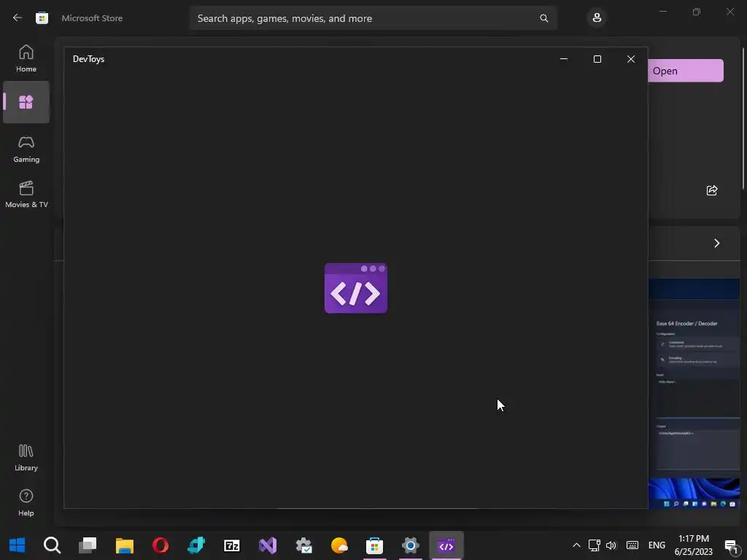Click the search magnifier in Store
The width and height of the screenshot is (747, 560).
(543, 18)
